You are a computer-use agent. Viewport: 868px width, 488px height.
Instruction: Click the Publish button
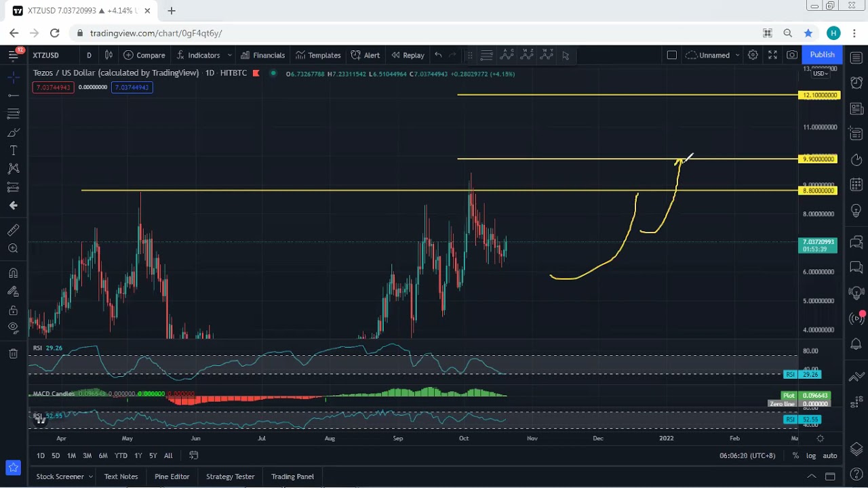click(x=822, y=55)
